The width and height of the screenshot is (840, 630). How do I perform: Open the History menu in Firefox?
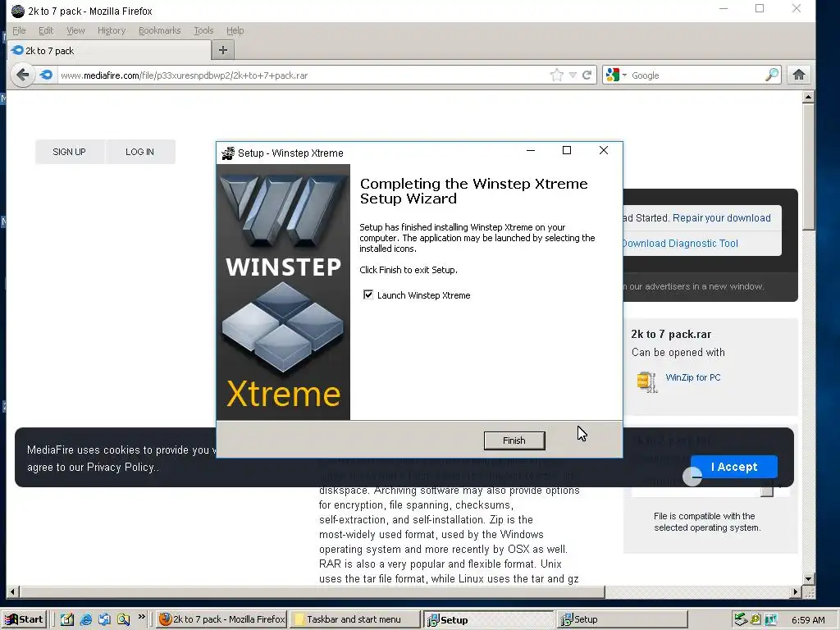[112, 30]
